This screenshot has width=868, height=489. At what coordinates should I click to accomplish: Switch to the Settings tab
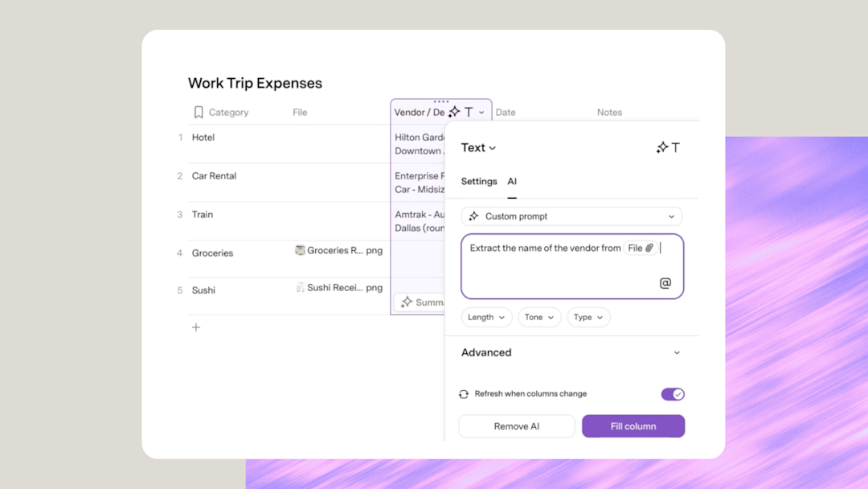(x=479, y=182)
